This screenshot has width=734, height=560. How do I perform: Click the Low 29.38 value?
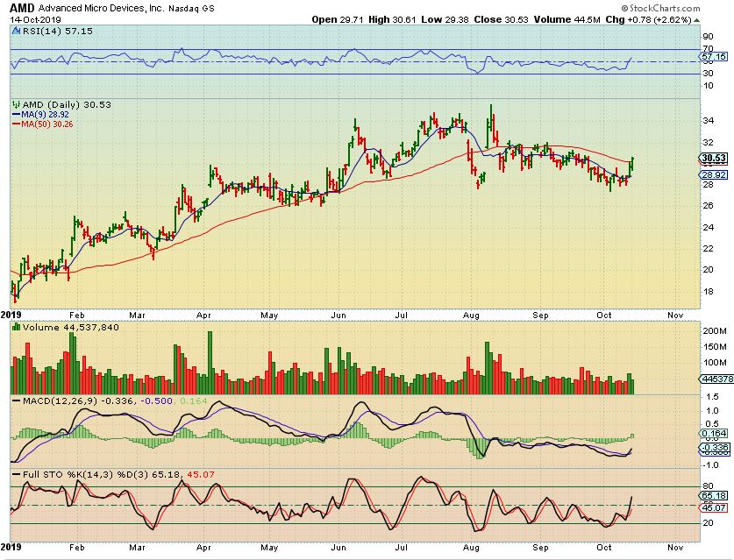click(x=445, y=19)
